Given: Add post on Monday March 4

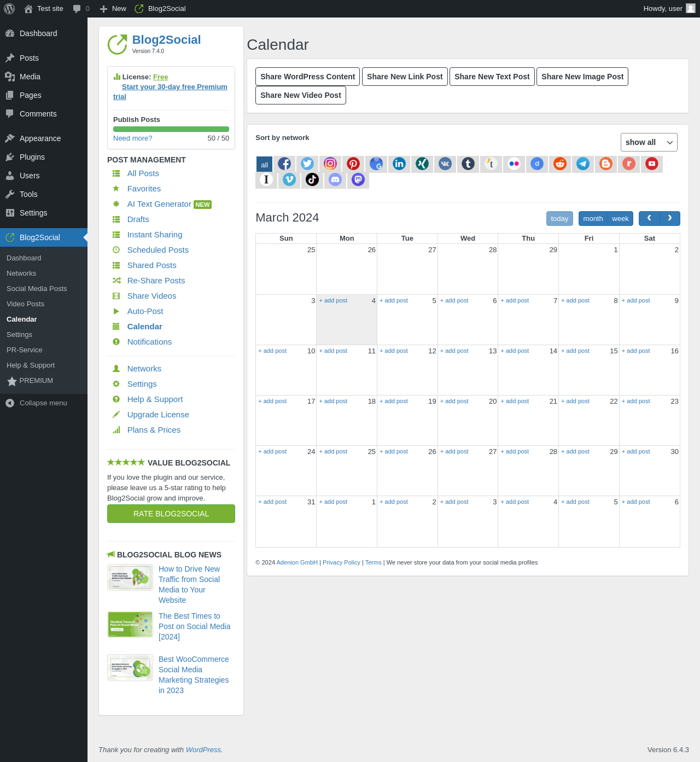Looking at the screenshot, I should 333,300.
